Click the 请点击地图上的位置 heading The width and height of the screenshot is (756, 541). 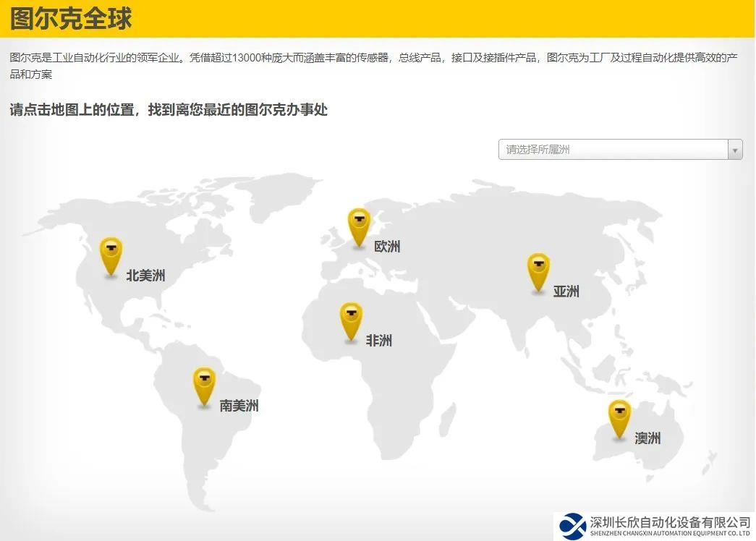point(166,110)
